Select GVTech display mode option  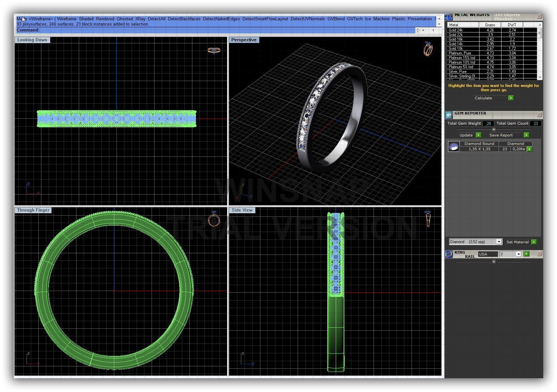pyautogui.click(x=355, y=19)
